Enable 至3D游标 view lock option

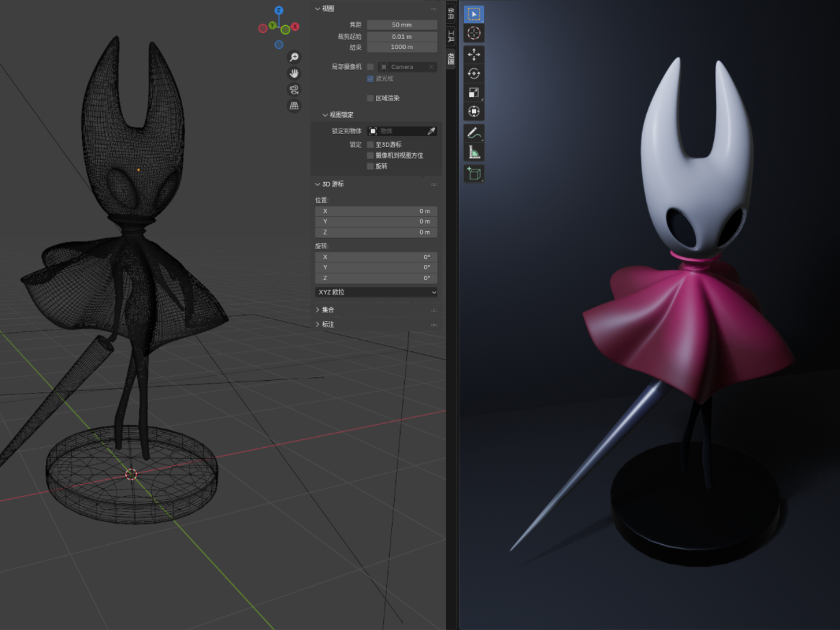pyautogui.click(x=370, y=144)
